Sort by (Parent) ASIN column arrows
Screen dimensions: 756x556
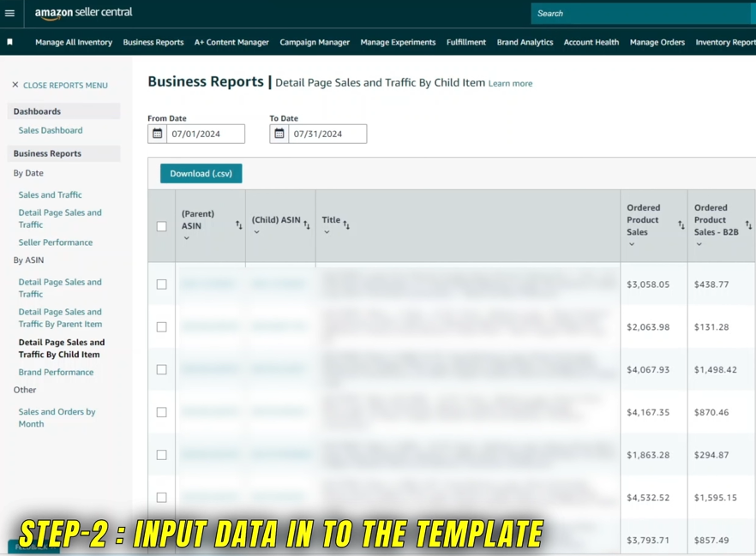coord(238,225)
